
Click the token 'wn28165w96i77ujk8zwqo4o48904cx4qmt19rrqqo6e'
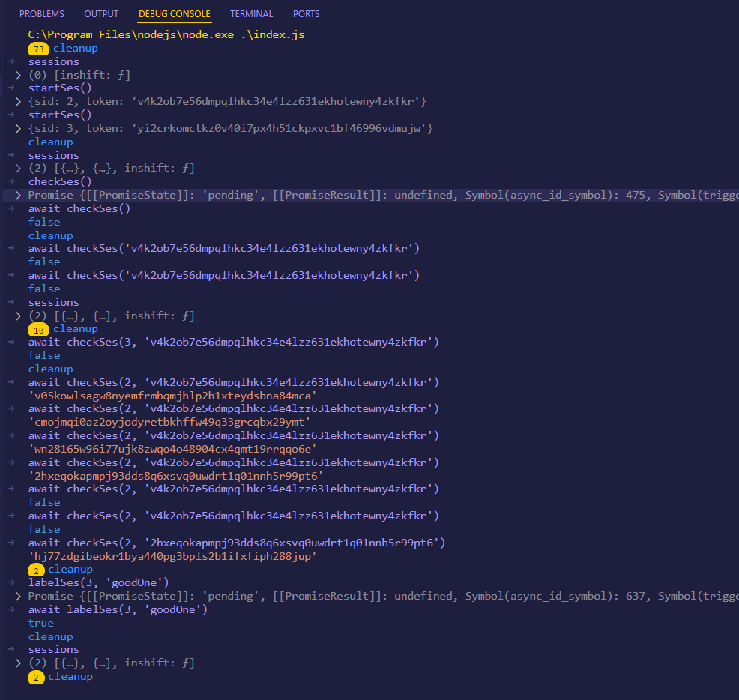coord(172,449)
